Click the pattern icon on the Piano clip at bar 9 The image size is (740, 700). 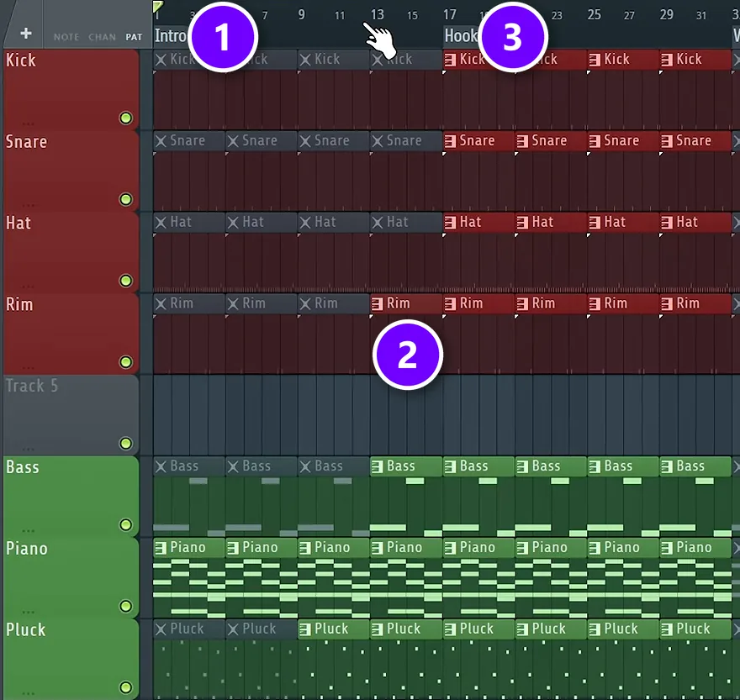[305, 548]
